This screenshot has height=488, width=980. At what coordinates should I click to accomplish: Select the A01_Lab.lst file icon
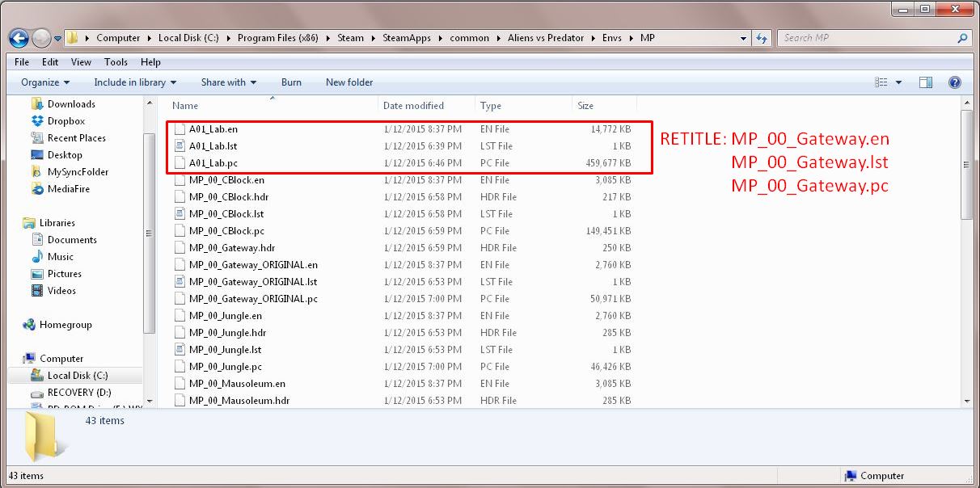pos(180,146)
